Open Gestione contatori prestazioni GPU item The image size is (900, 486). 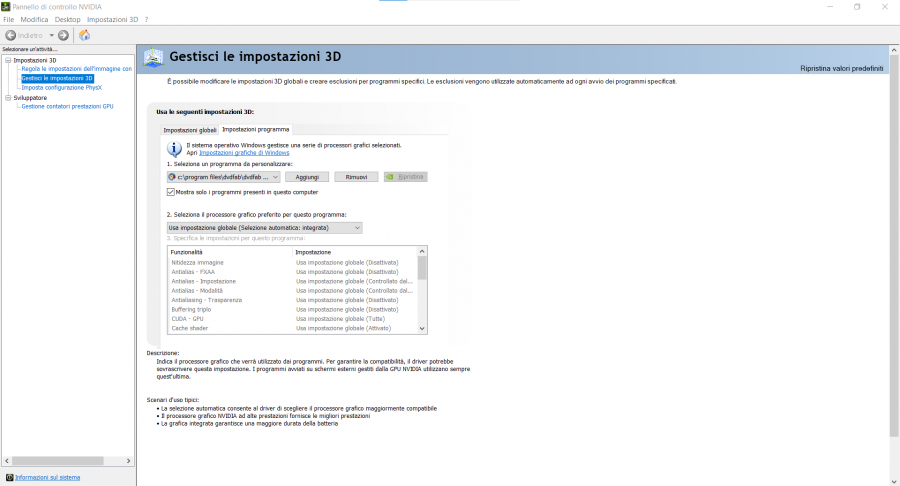click(x=67, y=106)
